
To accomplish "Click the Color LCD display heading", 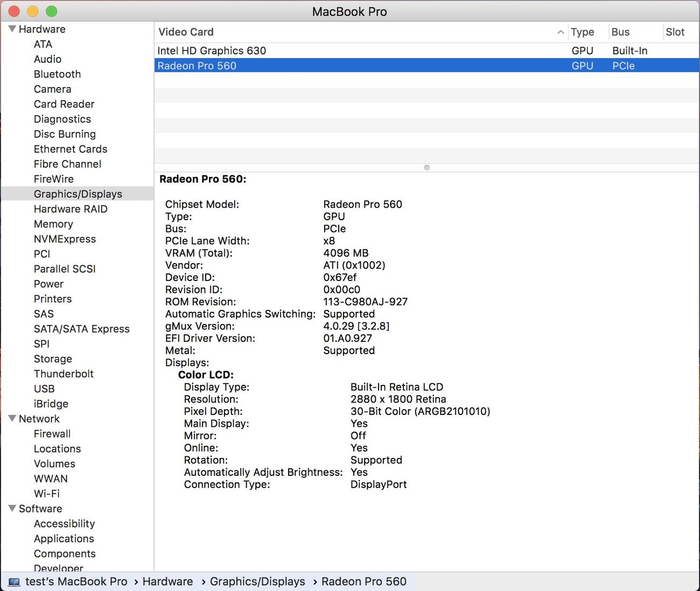I will (x=206, y=375).
